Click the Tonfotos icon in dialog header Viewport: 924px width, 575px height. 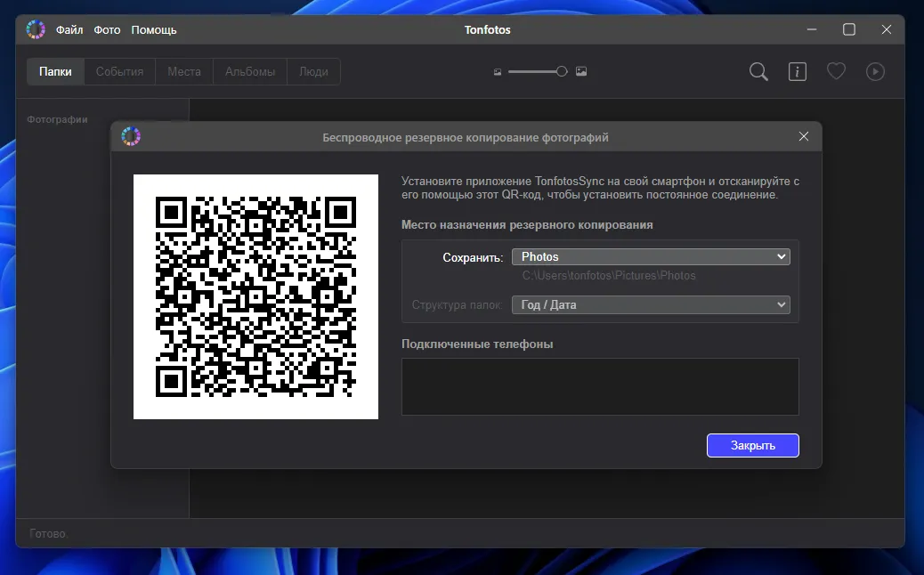click(x=131, y=137)
